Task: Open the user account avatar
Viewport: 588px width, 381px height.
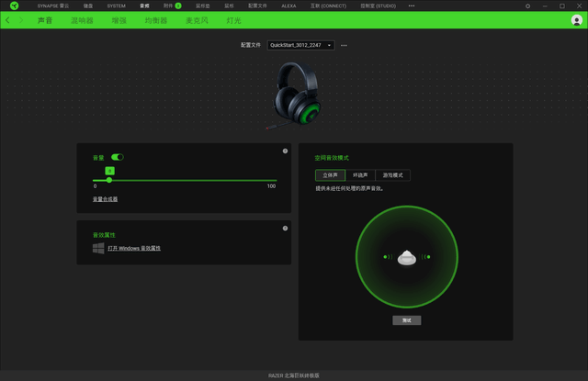Action: [576, 20]
